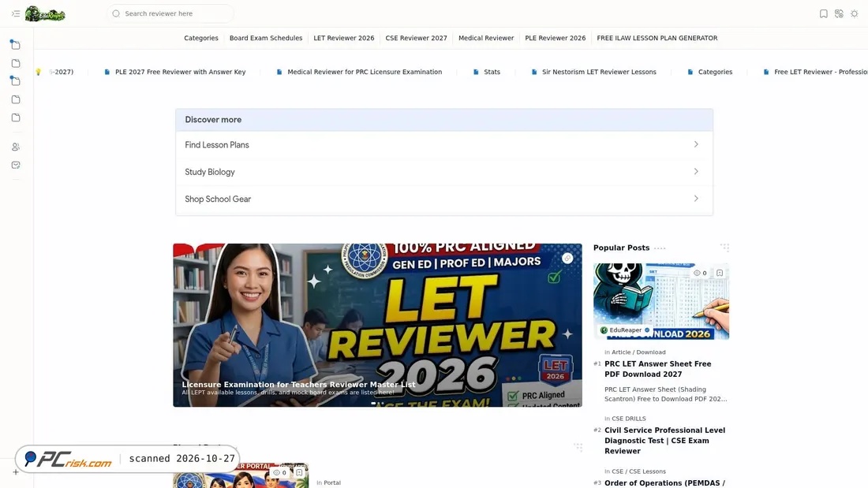
Task: Open the second sidebar folder icon
Action: (16, 63)
